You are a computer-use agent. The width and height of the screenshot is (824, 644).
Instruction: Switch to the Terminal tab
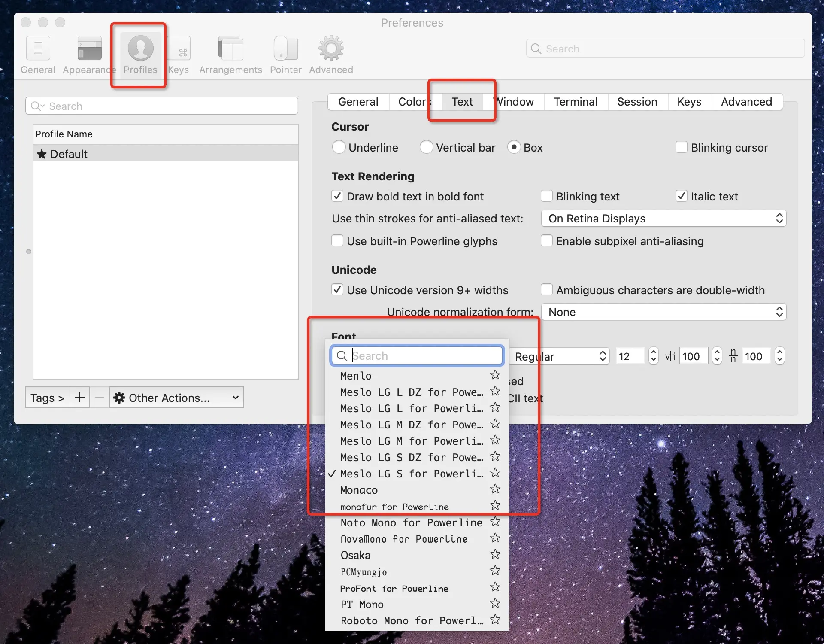pos(575,102)
